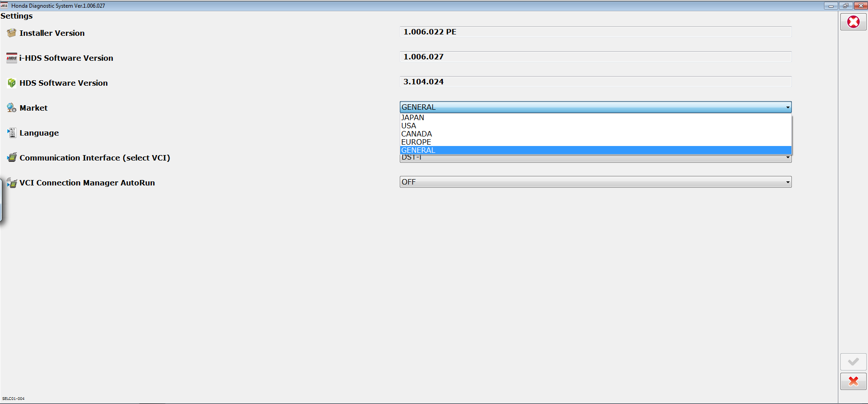Click the Language setting icon

pos(11,133)
